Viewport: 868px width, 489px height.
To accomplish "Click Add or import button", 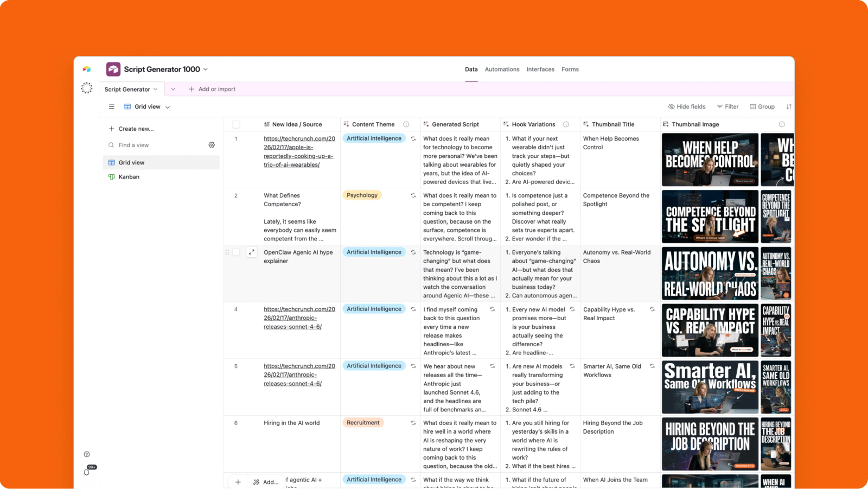I will click(212, 89).
